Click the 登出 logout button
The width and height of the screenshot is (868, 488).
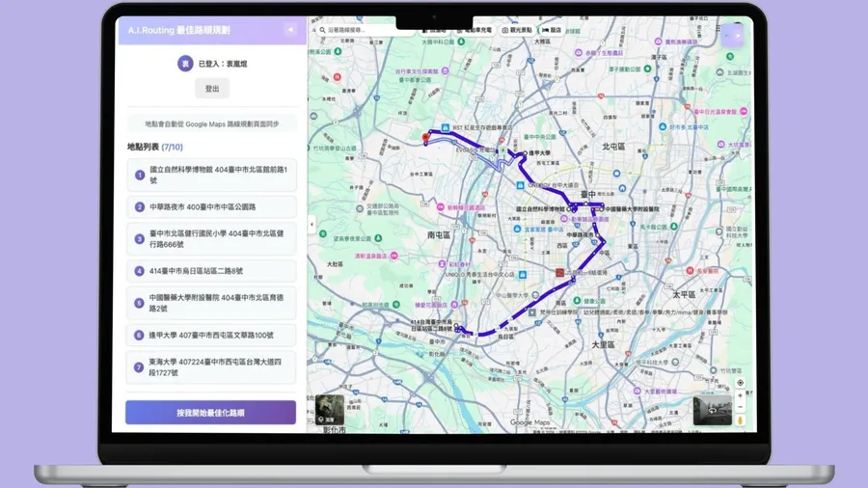pyautogui.click(x=212, y=89)
